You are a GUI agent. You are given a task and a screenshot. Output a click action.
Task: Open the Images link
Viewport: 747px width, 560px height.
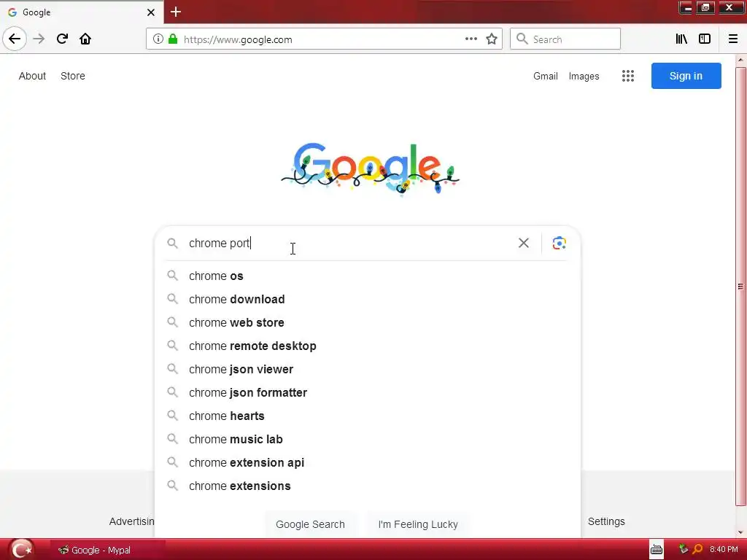[584, 76]
